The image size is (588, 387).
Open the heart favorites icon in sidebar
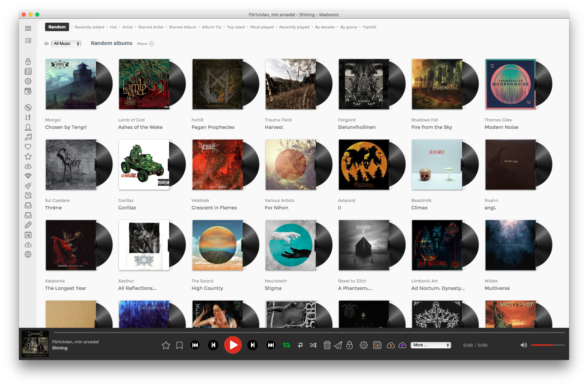click(x=28, y=146)
